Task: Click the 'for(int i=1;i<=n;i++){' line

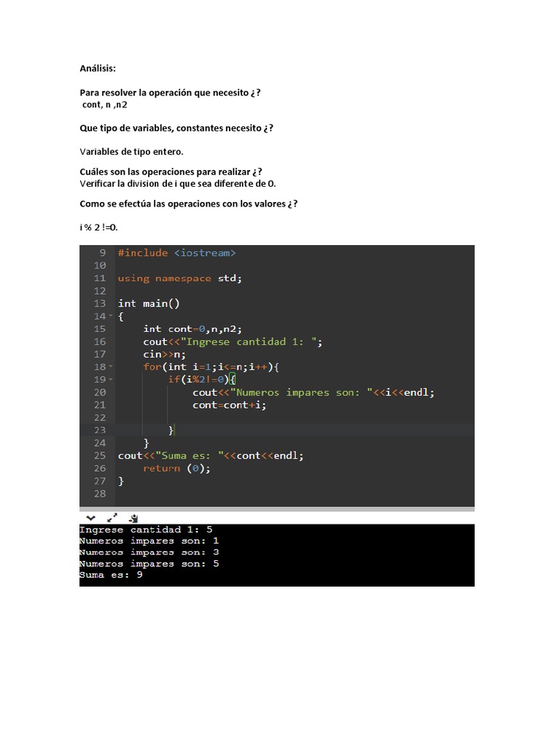Action: [x=211, y=367]
